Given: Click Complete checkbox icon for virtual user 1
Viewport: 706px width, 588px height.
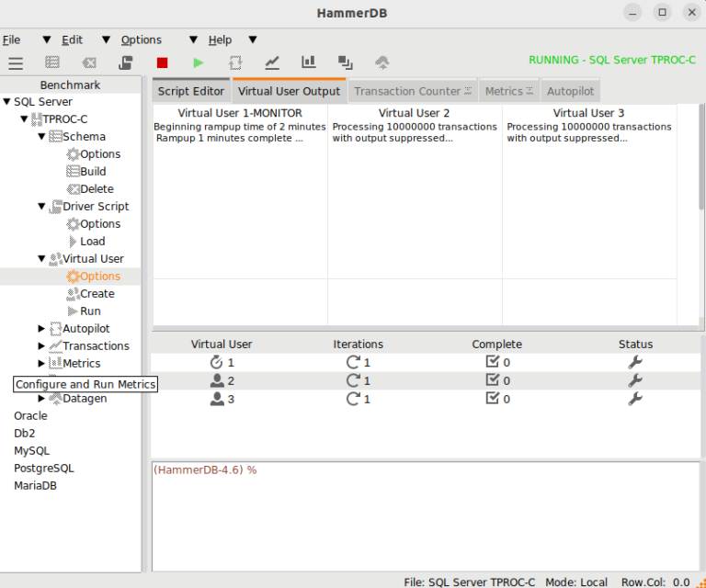Looking at the screenshot, I should coord(493,362).
